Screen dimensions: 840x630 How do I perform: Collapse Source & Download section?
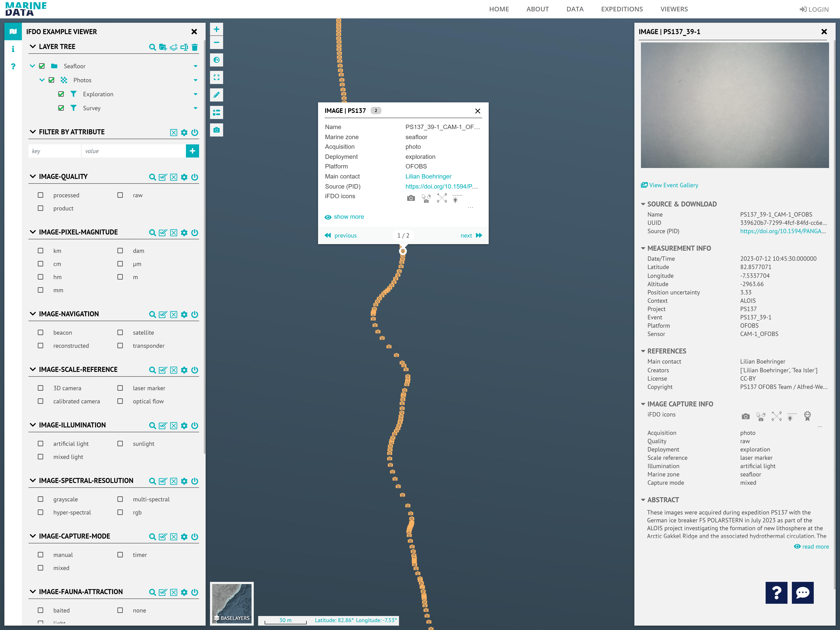tap(643, 204)
